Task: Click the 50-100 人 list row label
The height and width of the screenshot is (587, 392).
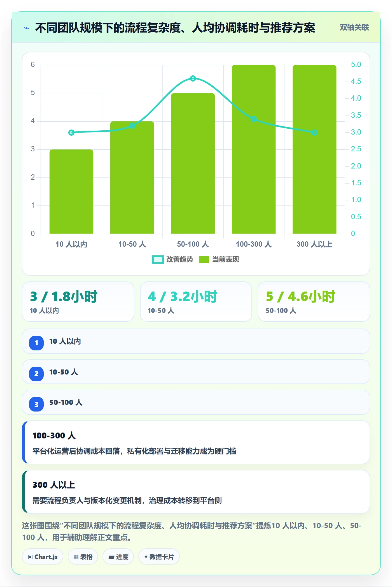Action: click(66, 402)
